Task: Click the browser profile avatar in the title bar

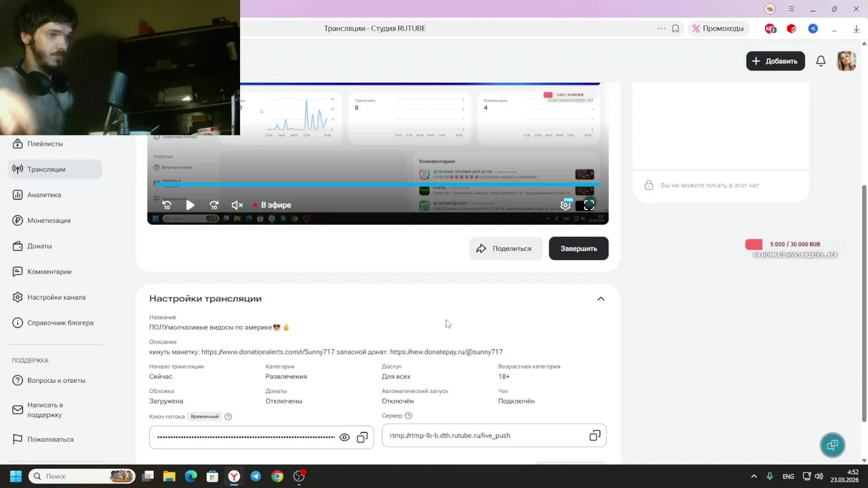Action: pos(770,9)
